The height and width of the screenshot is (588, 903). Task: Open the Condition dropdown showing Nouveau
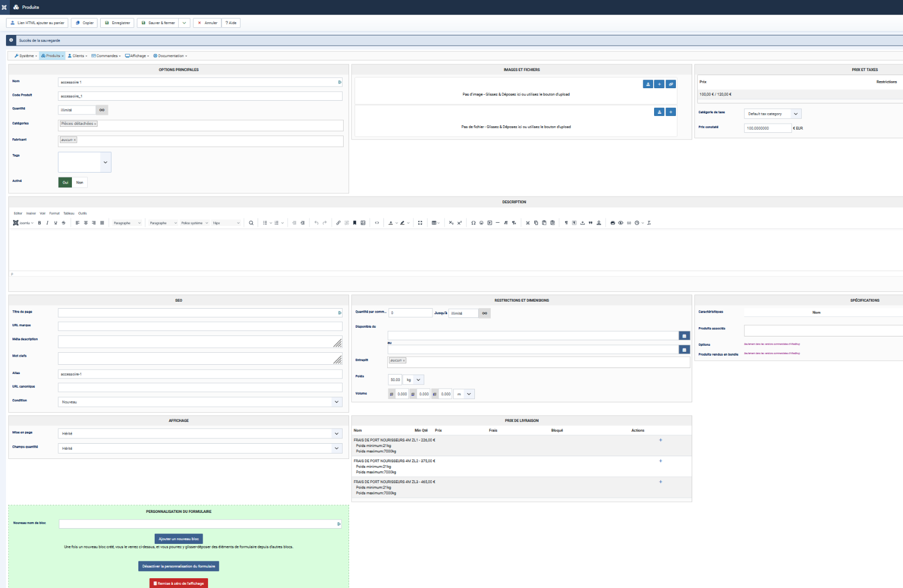coord(200,402)
